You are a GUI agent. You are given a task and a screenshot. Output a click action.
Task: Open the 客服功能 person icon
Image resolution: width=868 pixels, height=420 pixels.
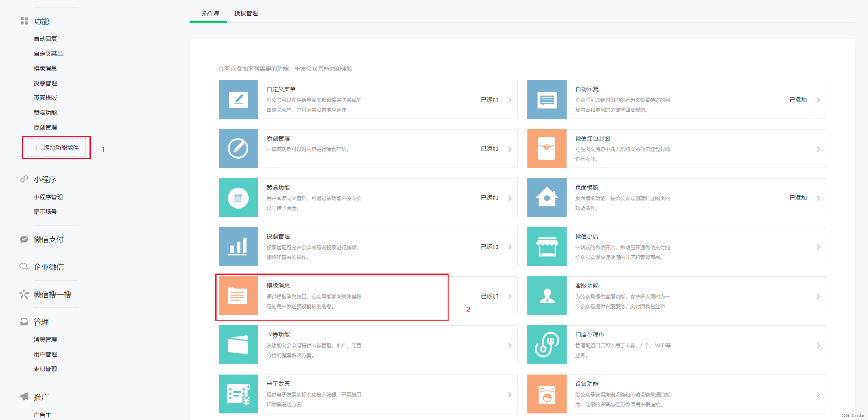(546, 296)
